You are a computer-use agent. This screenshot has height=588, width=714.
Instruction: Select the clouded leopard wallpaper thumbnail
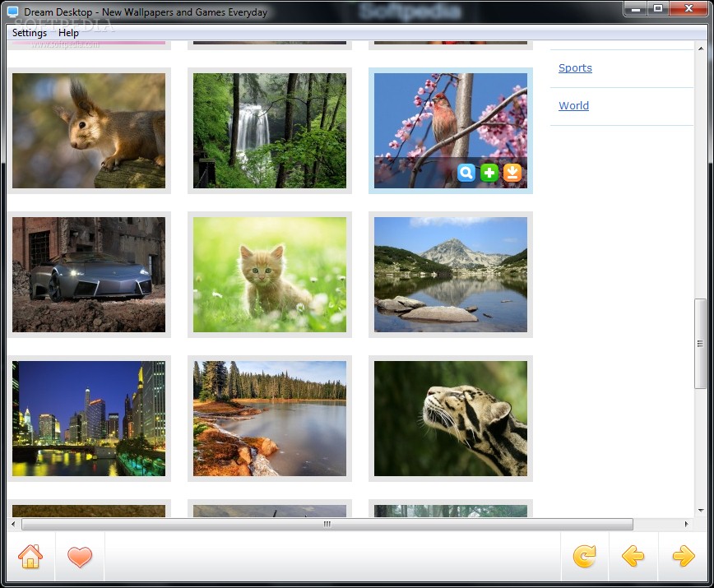(451, 419)
